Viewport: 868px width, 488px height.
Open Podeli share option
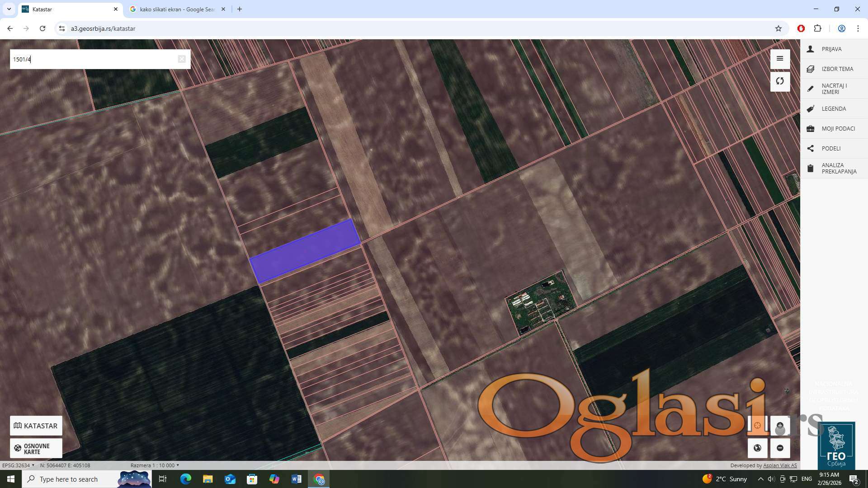[831, 149]
